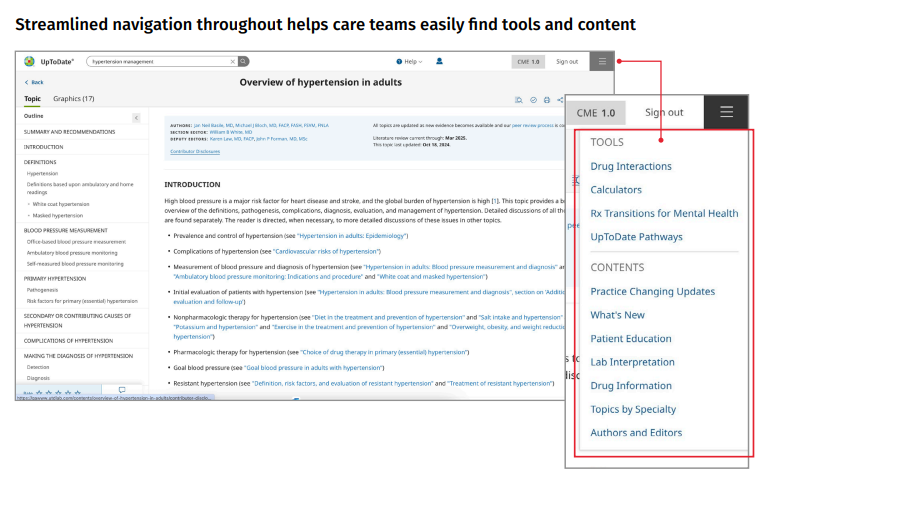
Task: Switch to the Graphics (17) tab
Action: click(x=74, y=99)
